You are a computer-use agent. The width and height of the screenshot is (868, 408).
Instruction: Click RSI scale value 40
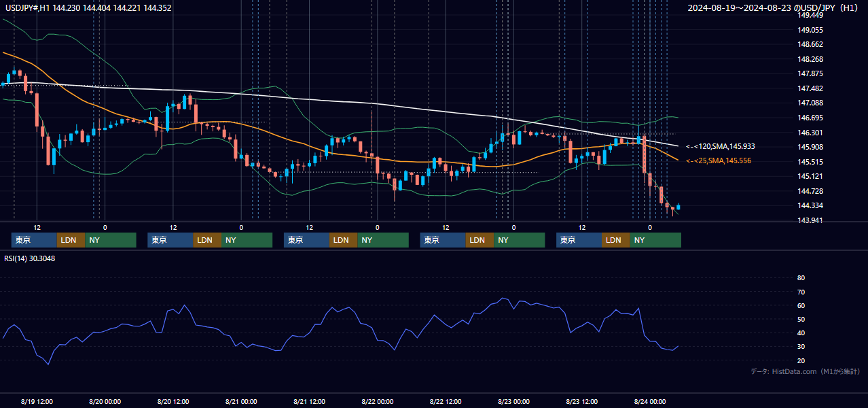click(x=801, y=333)
